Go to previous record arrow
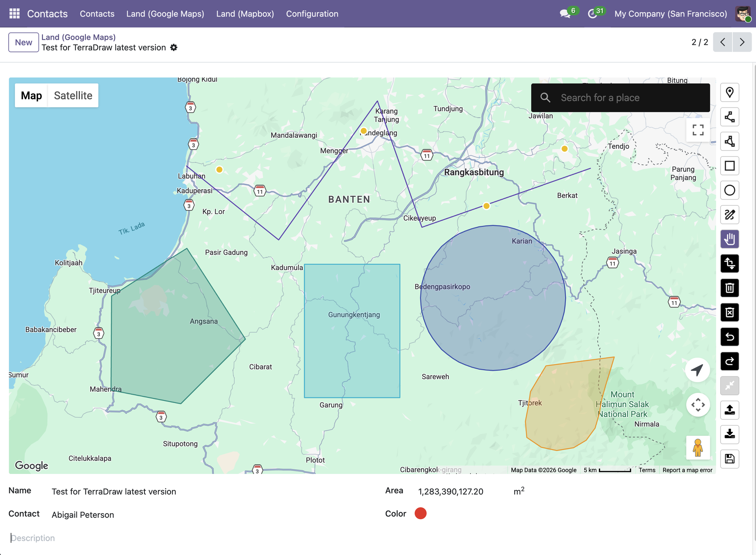This screenshot has height=555, width=756. coord(723,42)
